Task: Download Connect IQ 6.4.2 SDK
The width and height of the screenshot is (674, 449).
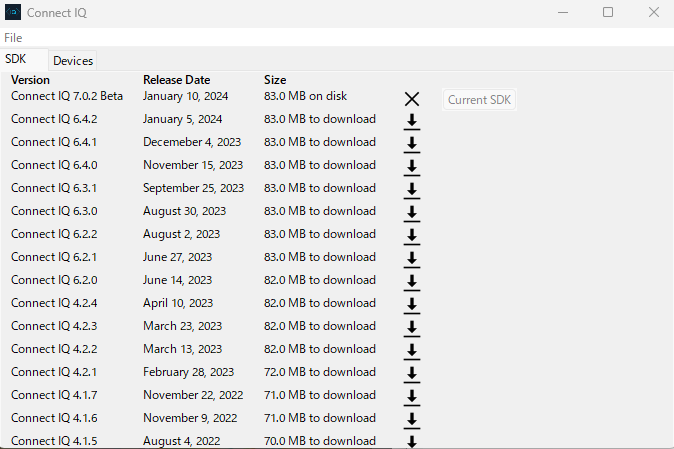Action: pyautogui.click(x=411, y=121)
